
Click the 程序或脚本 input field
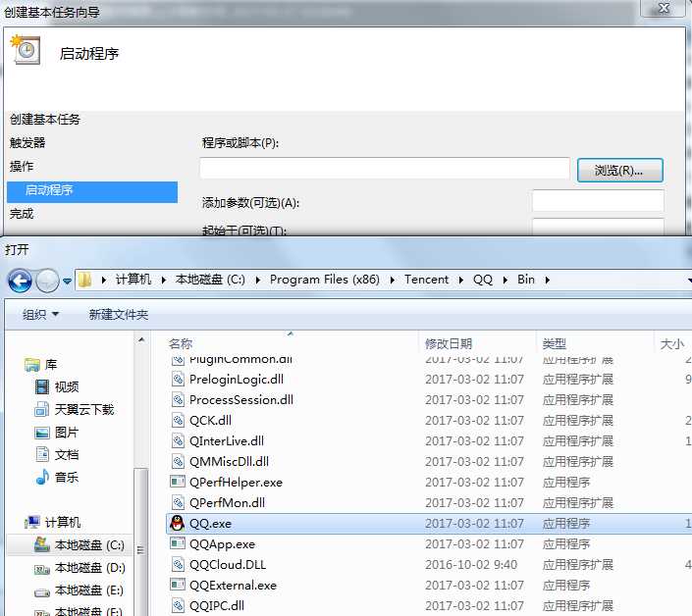coord(385,168)
